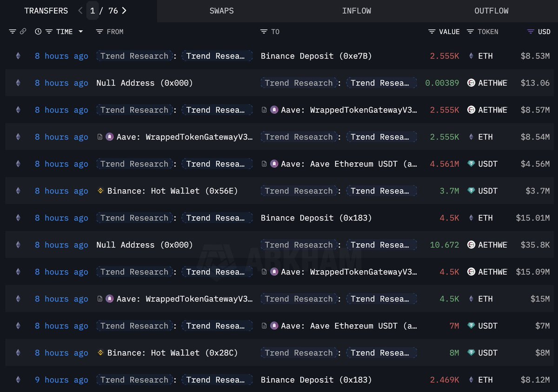Open the '9 hours ago' transaction time link

point(61,379)
